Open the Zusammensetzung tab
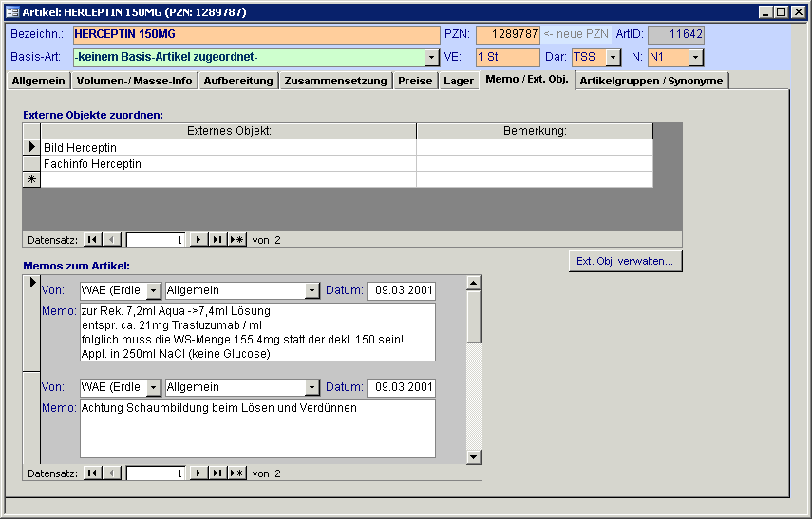812x519 pixels. pos(335,81)
